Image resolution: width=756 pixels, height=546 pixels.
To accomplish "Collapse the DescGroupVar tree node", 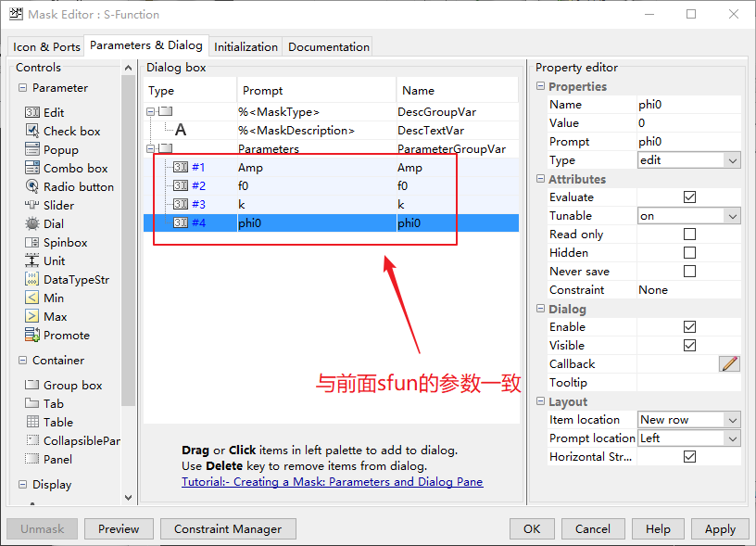I will [150, 111].
